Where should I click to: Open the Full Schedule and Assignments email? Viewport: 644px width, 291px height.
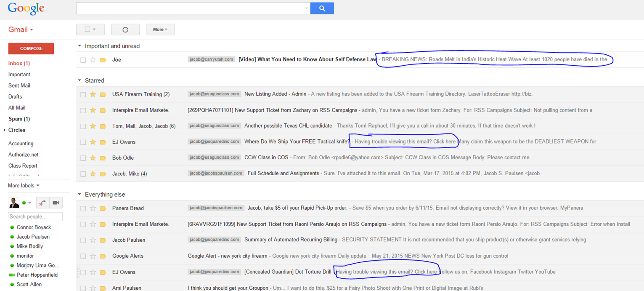point(283,174)
